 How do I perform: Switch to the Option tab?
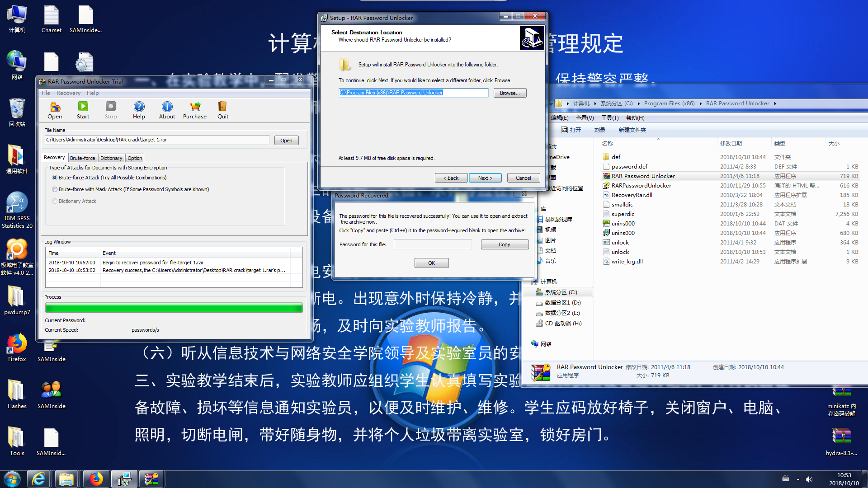[135, 158]
